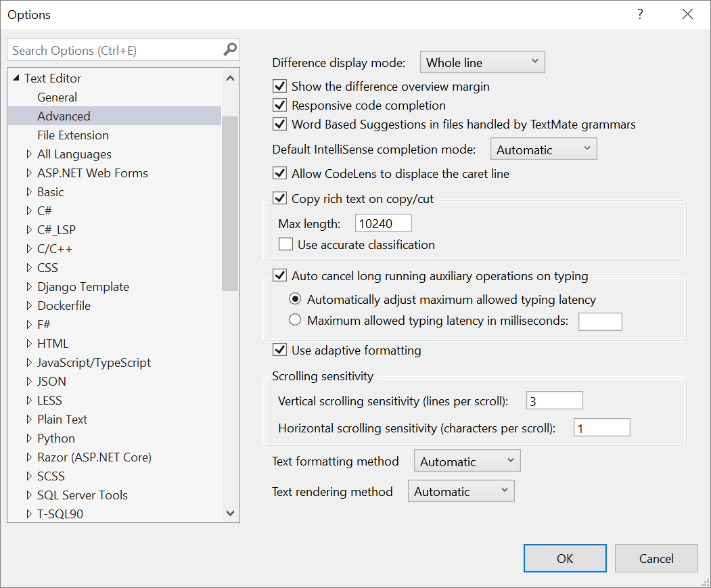Uncheck Use adaptive formatting
The height and width of the screenshot is (588, 711).
pos(280,350)
